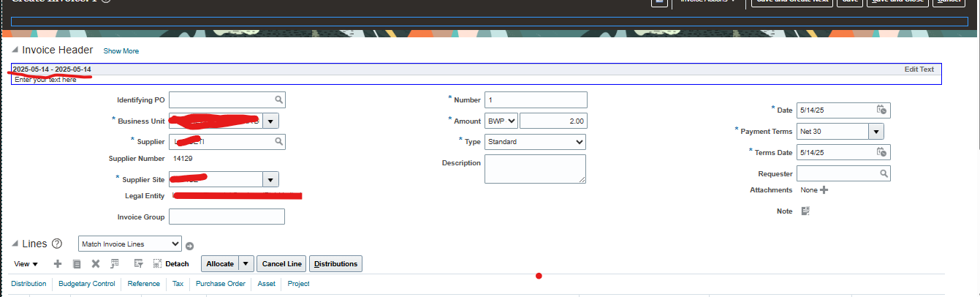The height and width of the screenshot is (297, 980).
Task: Click the Requester input field
Action: click(x=837, y=173)
